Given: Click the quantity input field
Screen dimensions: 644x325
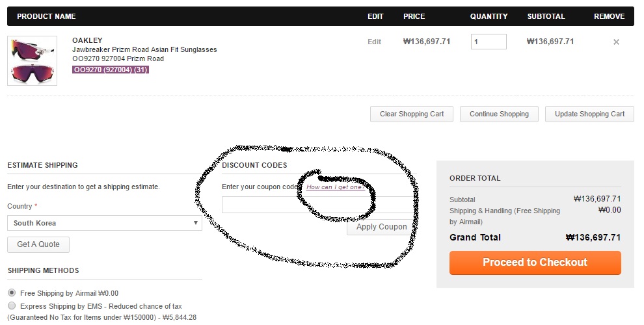Looking at the screenshot, I should (x=488, y=42).
